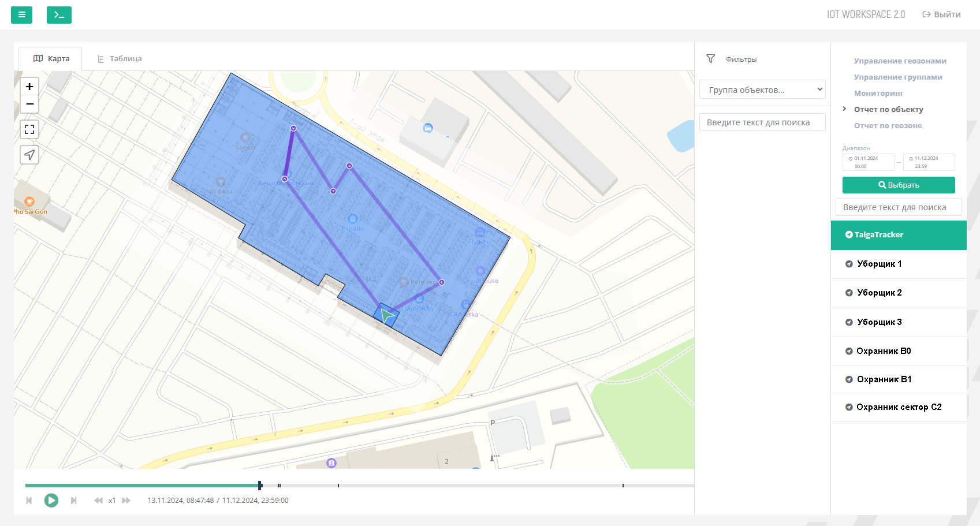Click the playback timeline progress bar
Viewport: 980px width, 526px height.
click(359, 486)
